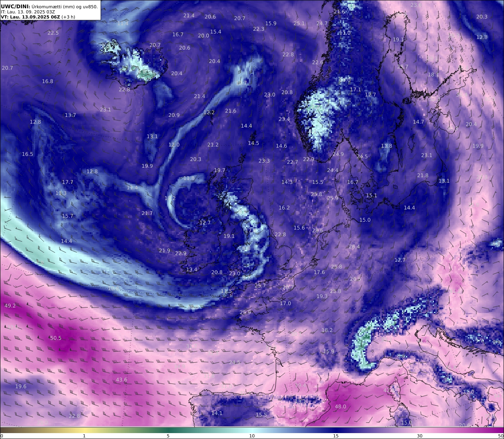504x439 pixels.
Task: Click the 12.2 value on the map
Action: tap(209, 112)
